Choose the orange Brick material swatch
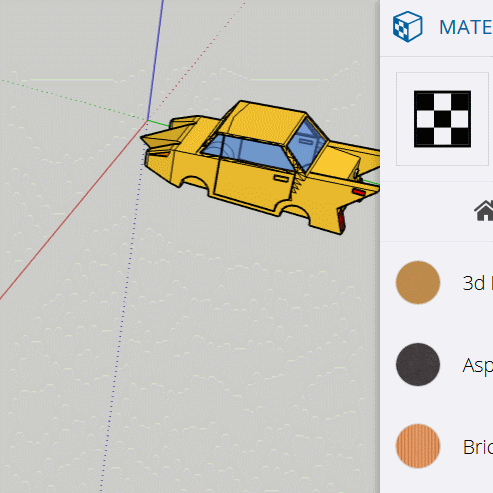The image size is (493, 493). tap(418, 446)
